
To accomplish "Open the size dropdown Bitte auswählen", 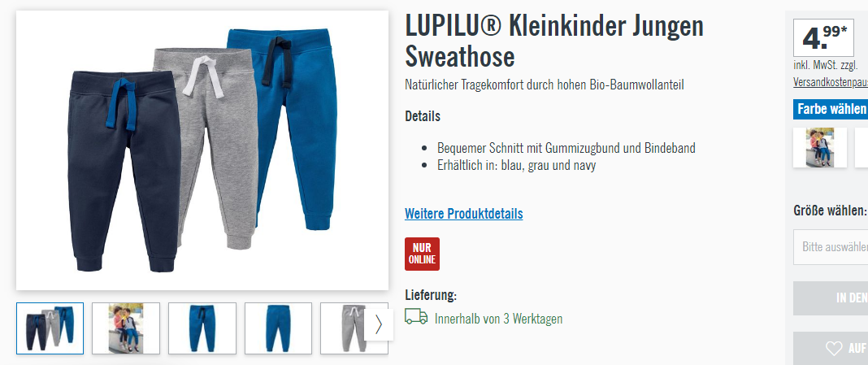I will pyautogui.click(x=831, y=247).
